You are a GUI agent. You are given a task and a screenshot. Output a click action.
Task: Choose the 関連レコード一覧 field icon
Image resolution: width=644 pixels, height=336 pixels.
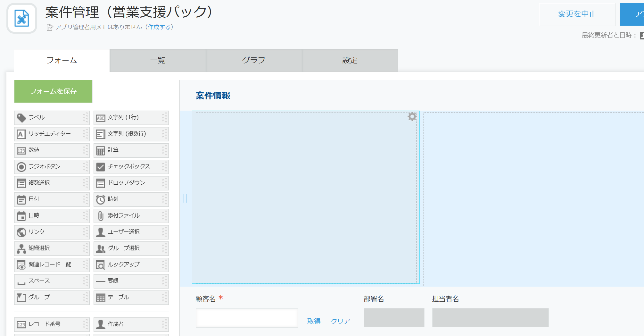[x=21, y=265]
